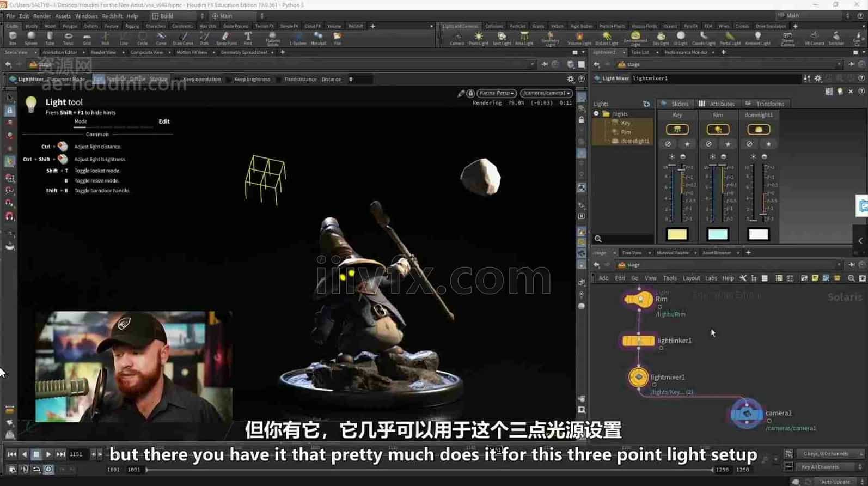Screen dimensions: 868x486
Task: Open the /cameras/camera1 camera dropdown
Action: click(x=546, y=93)
